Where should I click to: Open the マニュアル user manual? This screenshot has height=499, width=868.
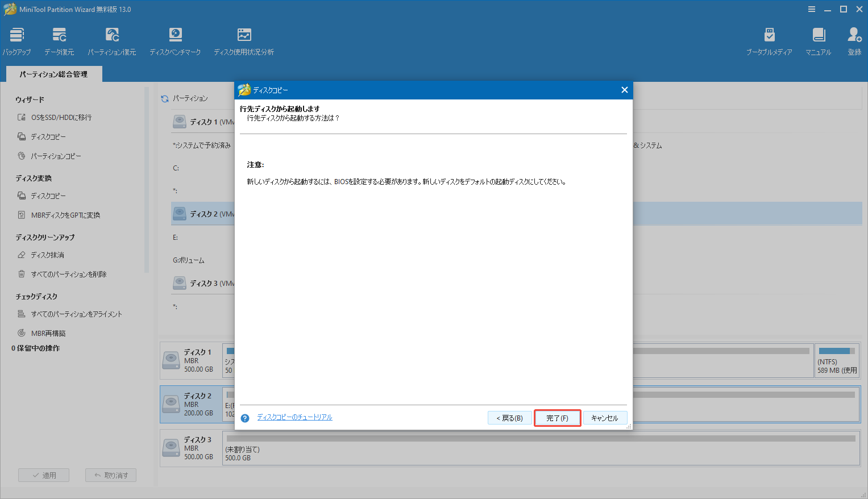[x=819, y=40]
